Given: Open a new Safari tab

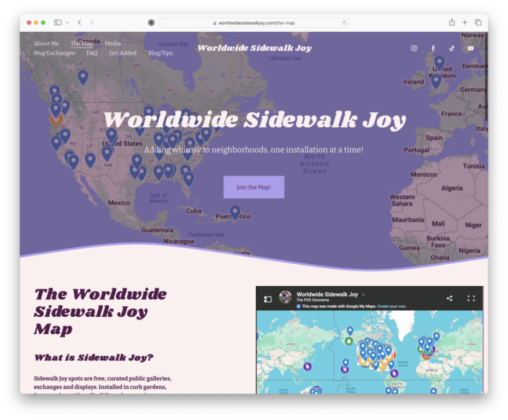Looking at the screenshot, I should tap(465, 22).
